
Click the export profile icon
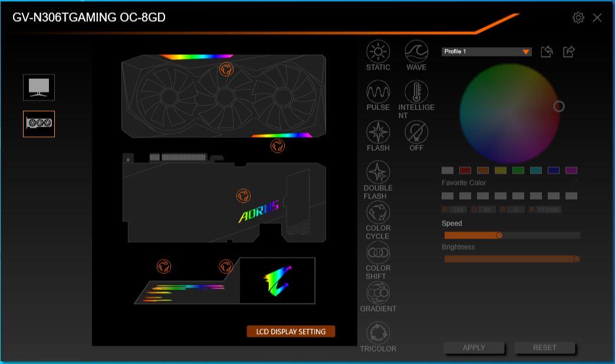[x=569, y=51]
